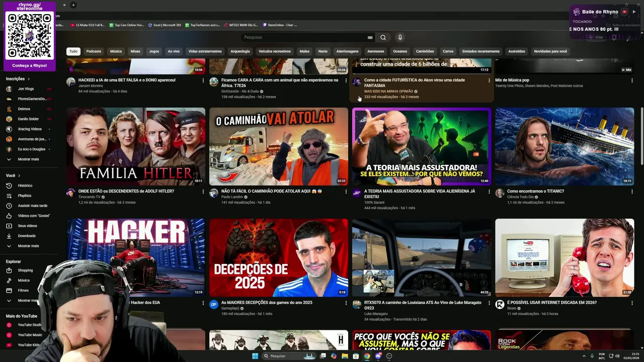Screen dimensions: 644x362
Task: Open OBS Studio from the taskbar
Action: [389, 356]
